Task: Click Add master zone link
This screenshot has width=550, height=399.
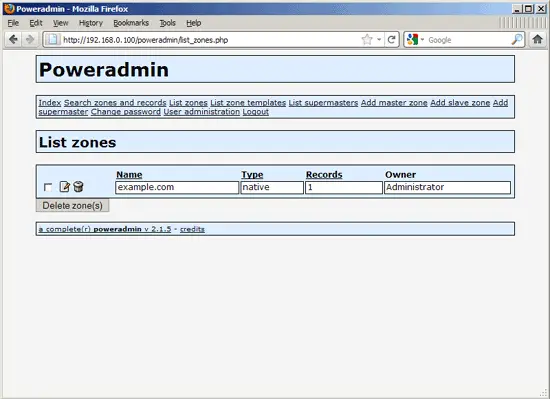Action: [394, 103]
